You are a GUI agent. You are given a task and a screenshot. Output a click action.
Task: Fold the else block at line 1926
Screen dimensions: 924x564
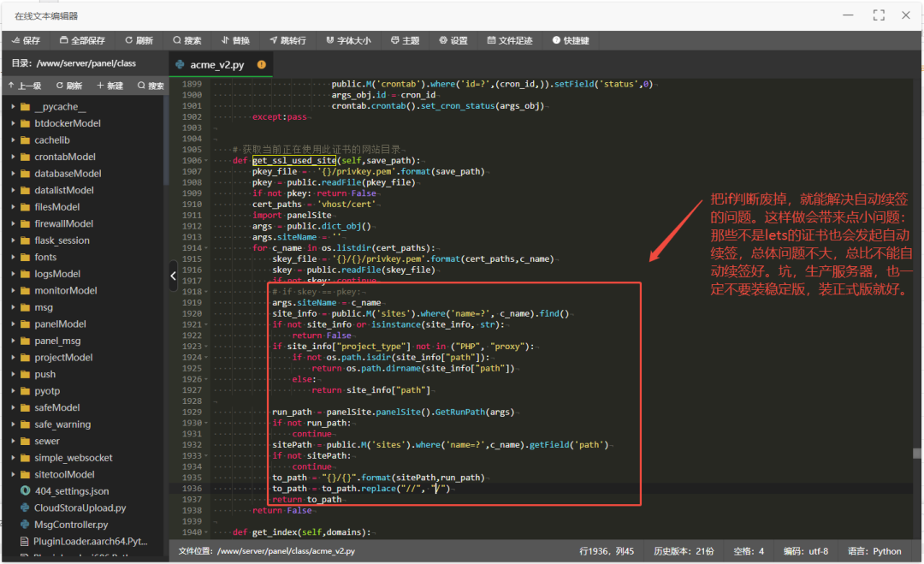click(206, 379)
